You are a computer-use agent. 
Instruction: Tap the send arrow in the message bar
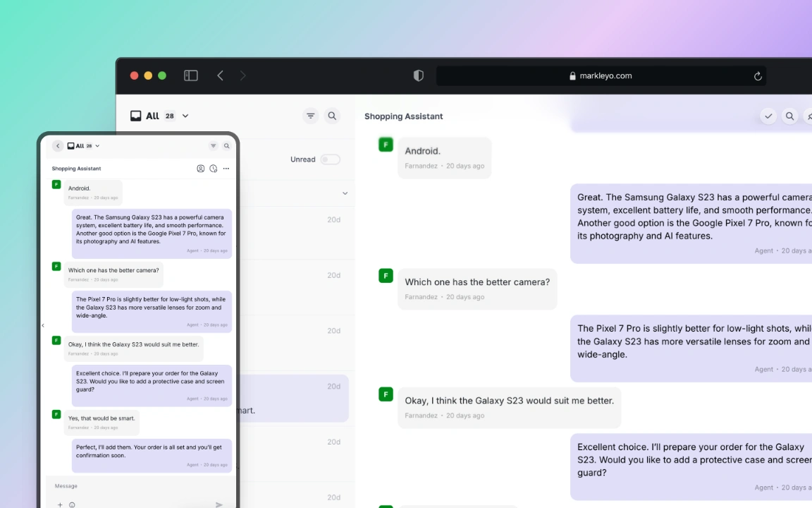coord(219,504)
